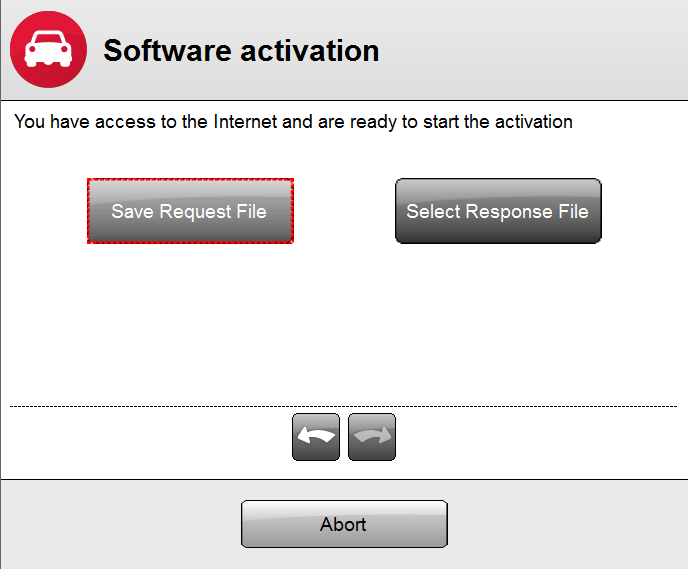Image resolution: width=688 pixels, height=569 pixels.
Task: Click the Internet access status message
Action: pos(293,122)
